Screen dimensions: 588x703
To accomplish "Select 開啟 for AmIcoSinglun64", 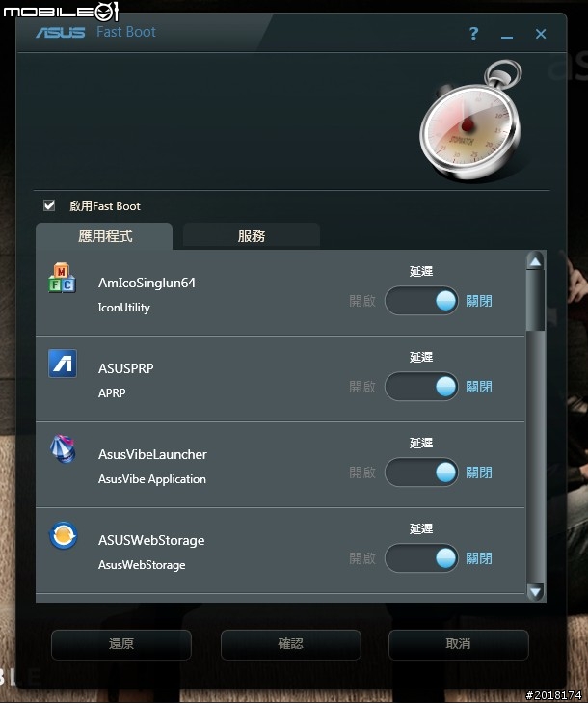I will coord(362,301).
